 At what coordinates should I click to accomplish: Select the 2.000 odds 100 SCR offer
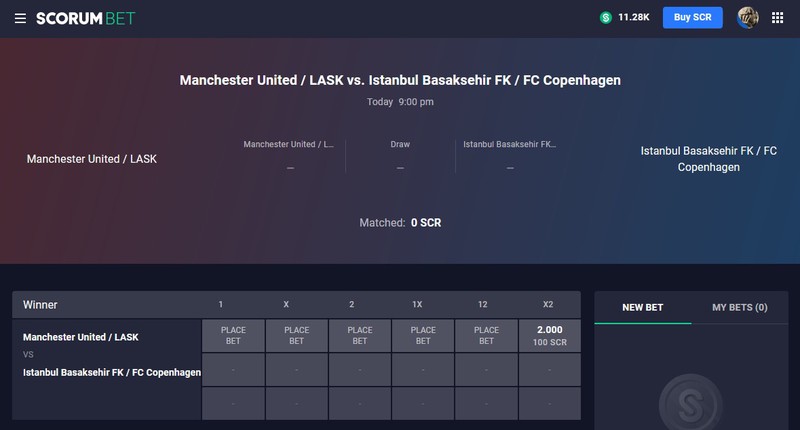pyautogui.click(x=549, y=336)
